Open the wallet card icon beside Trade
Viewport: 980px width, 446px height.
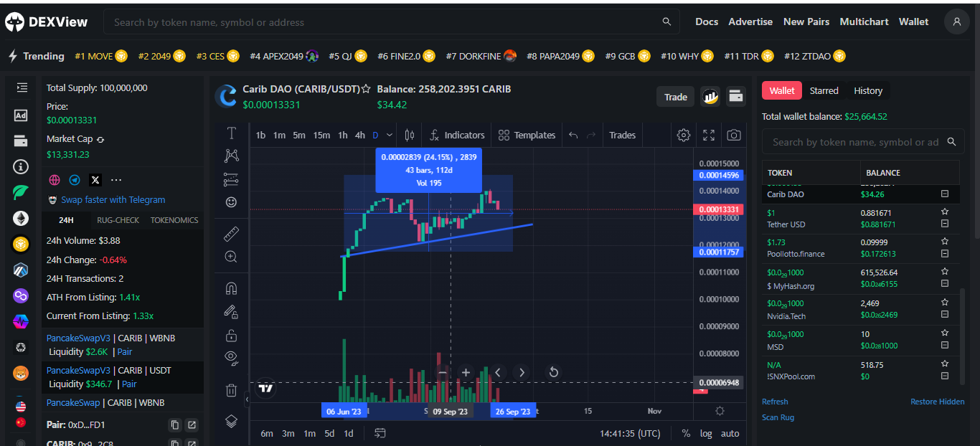click(735, 96)
